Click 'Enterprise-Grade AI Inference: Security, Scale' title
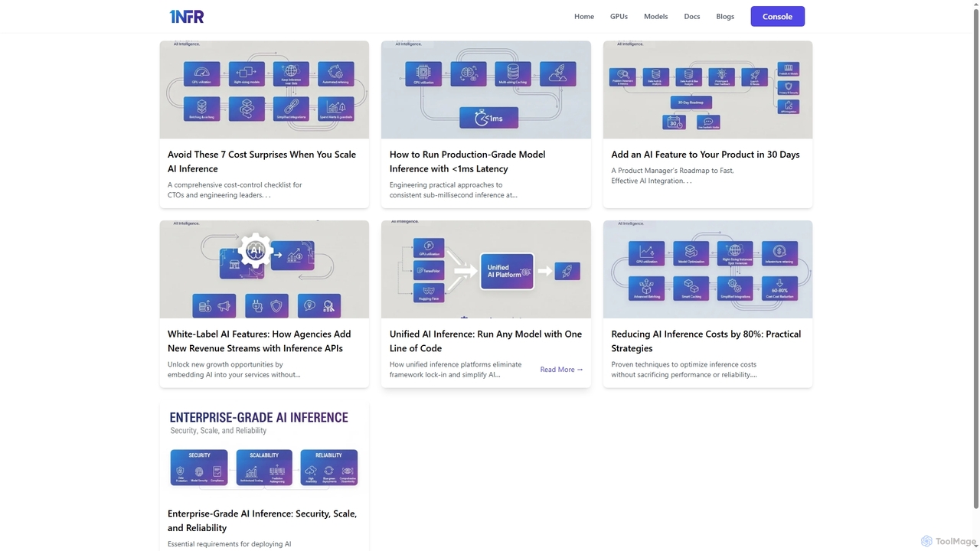The height and width of the screenshot is (551, 980). 262,521
